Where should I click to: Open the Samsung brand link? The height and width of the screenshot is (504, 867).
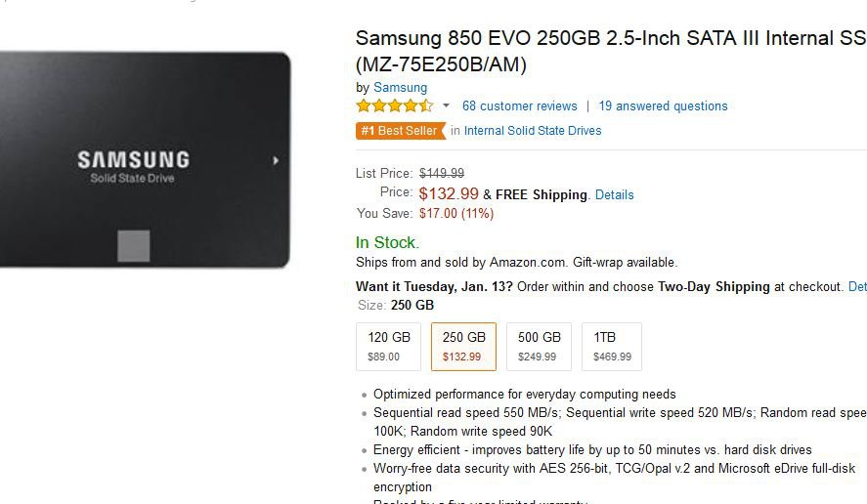pyautogui.click(x=401, y=87)
